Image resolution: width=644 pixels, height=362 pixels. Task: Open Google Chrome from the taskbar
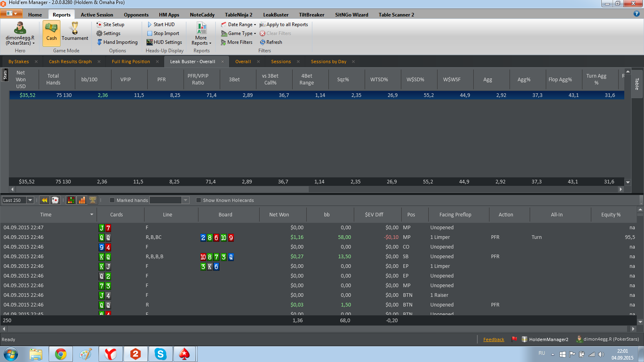pos(61,354)
